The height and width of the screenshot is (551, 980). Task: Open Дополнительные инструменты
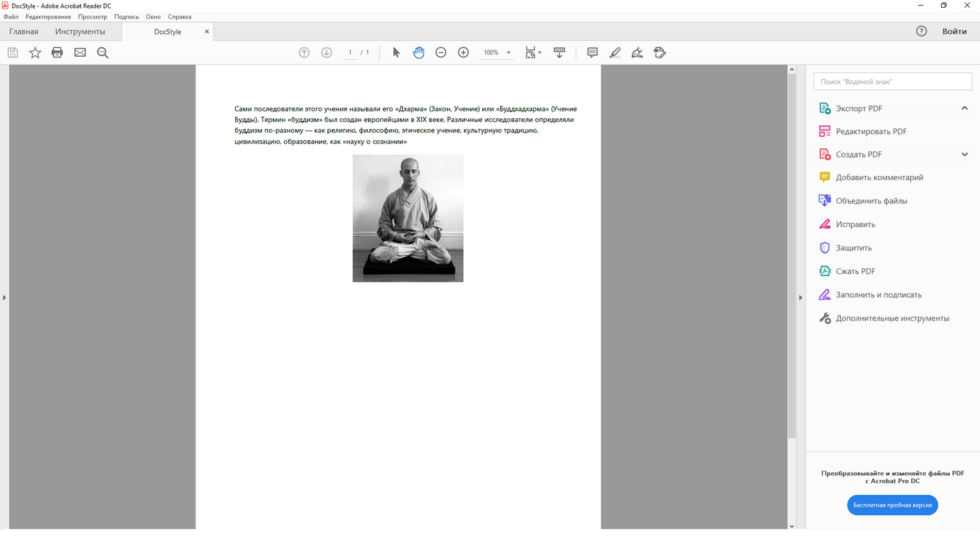pyautogui.click(x=884, y=319)
